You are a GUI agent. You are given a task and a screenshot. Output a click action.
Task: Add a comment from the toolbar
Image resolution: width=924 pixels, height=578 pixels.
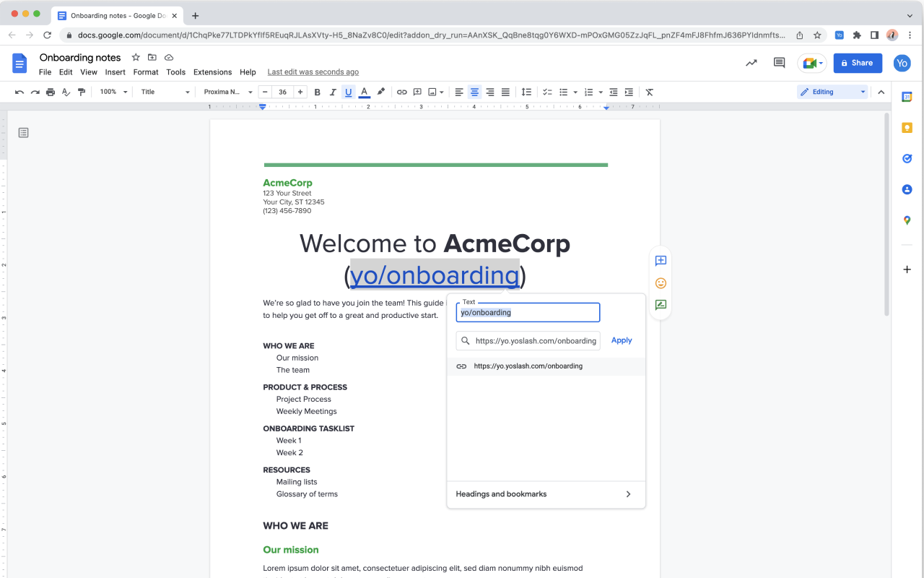[417, 92]
